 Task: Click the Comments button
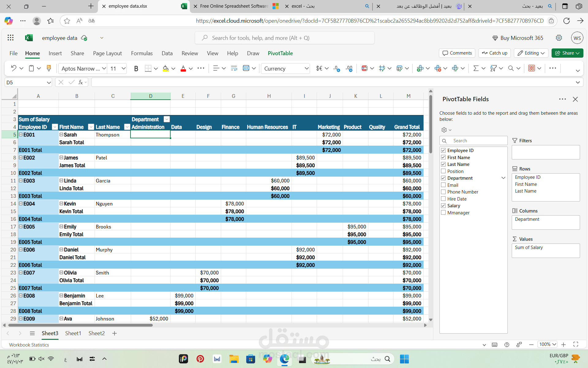point(457,53)
